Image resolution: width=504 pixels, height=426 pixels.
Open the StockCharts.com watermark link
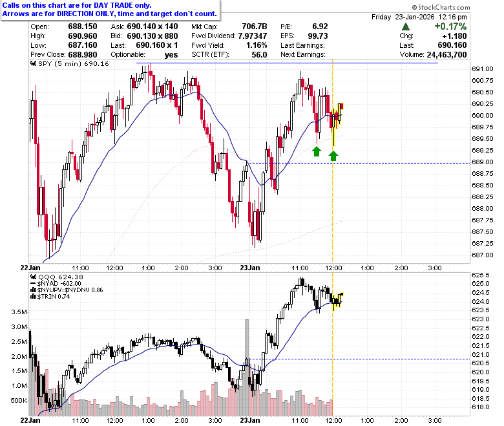441,7
